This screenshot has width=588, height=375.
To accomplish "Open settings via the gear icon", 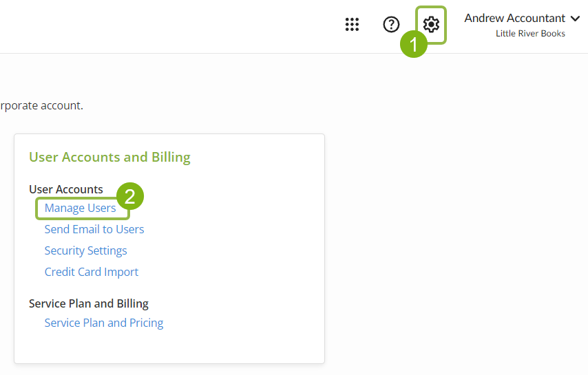I will pyautogui.click(x=431, y=25).
